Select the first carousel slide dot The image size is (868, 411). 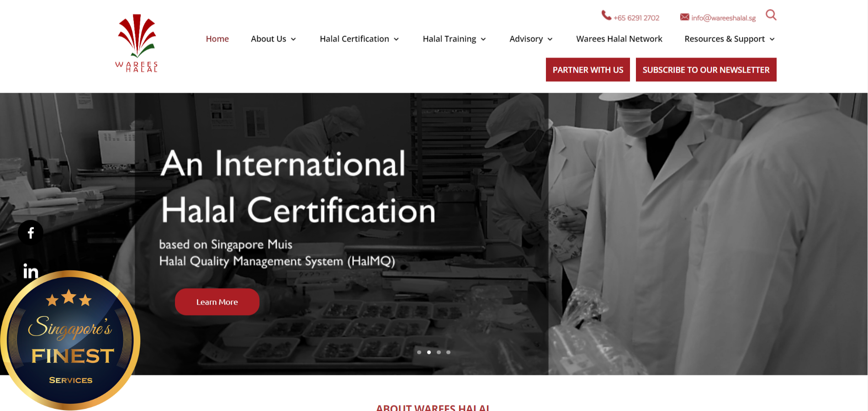(x=419, y=352)
